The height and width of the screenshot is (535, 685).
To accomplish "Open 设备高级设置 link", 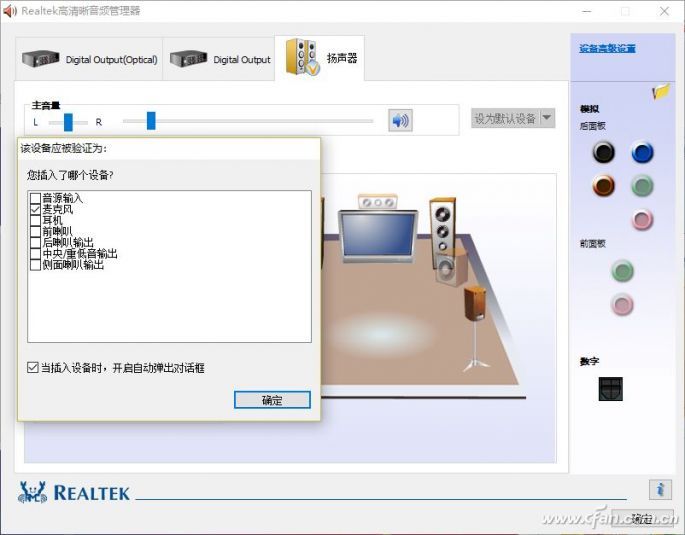I will (x=607, y=48).
